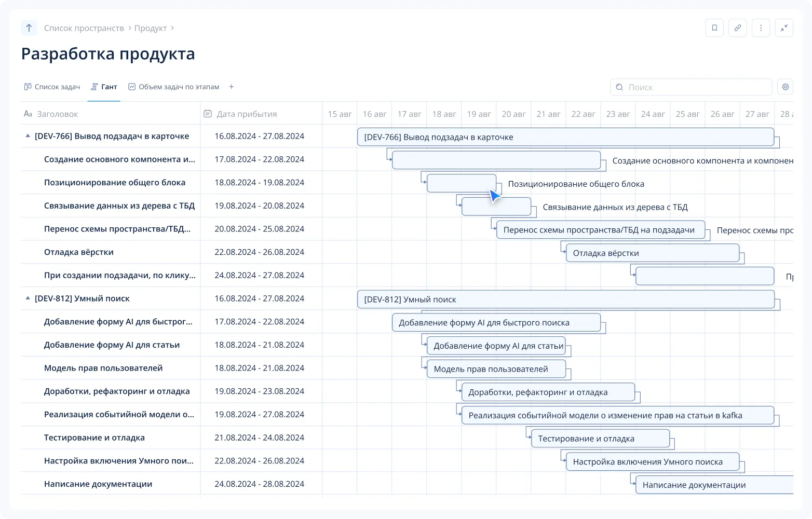Click empty bar for Позиционирование общего блока

point(462,184)
